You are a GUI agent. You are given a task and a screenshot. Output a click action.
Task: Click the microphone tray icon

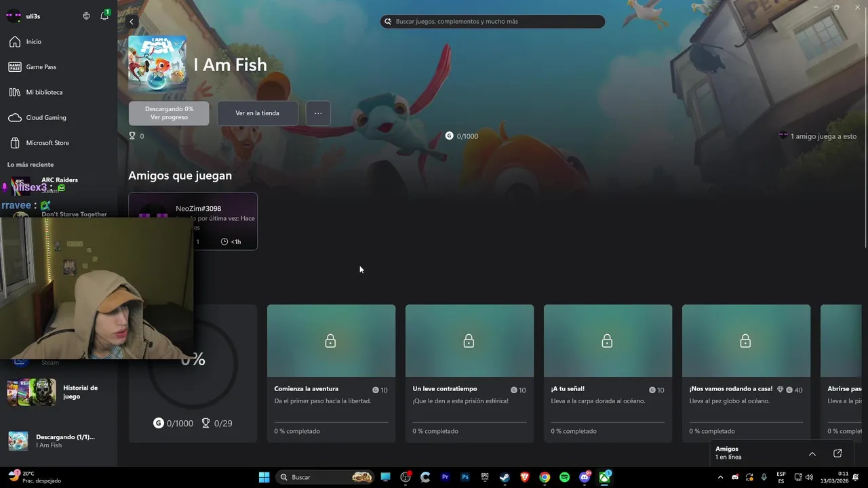[x=764, y=477]
